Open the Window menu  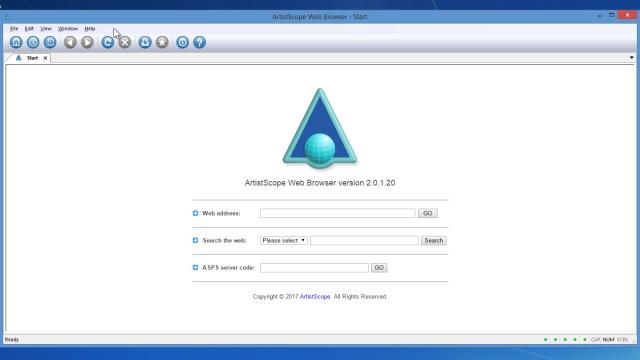[x=68, y=29]
